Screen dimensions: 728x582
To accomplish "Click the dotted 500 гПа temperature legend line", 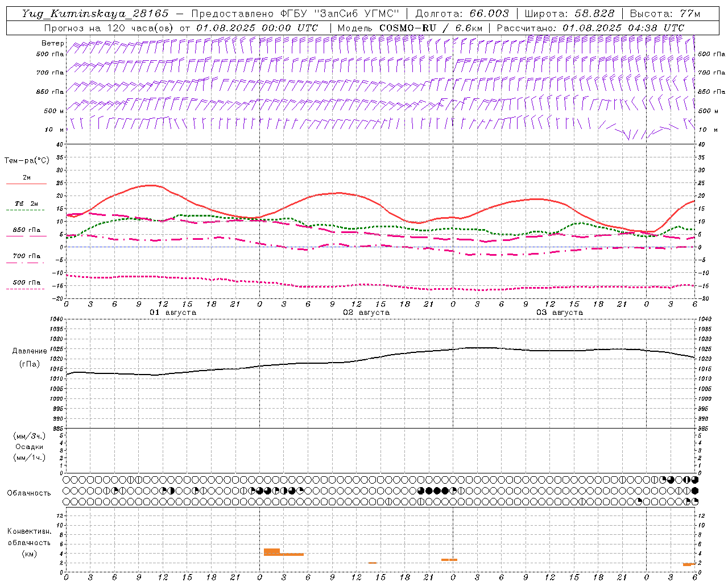I will (x=26, y=289).
